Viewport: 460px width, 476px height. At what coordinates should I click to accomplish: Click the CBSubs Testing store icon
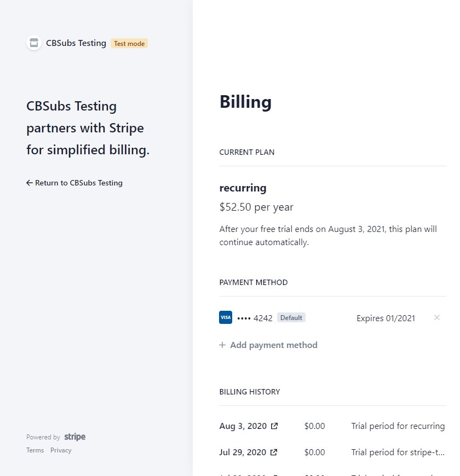(34, 43)
